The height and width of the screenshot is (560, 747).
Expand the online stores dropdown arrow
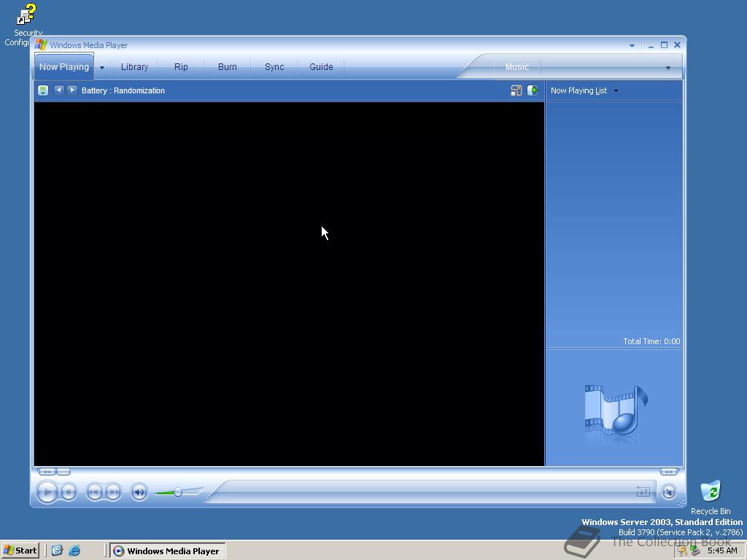coord(668,68)
